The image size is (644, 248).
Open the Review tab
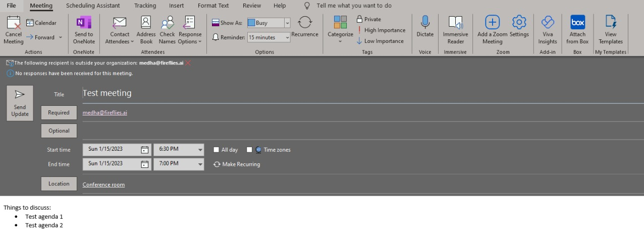pos(252,6)
